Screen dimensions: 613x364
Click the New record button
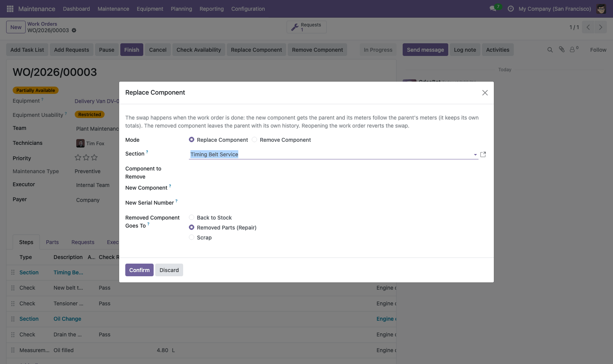pos(16,27)
